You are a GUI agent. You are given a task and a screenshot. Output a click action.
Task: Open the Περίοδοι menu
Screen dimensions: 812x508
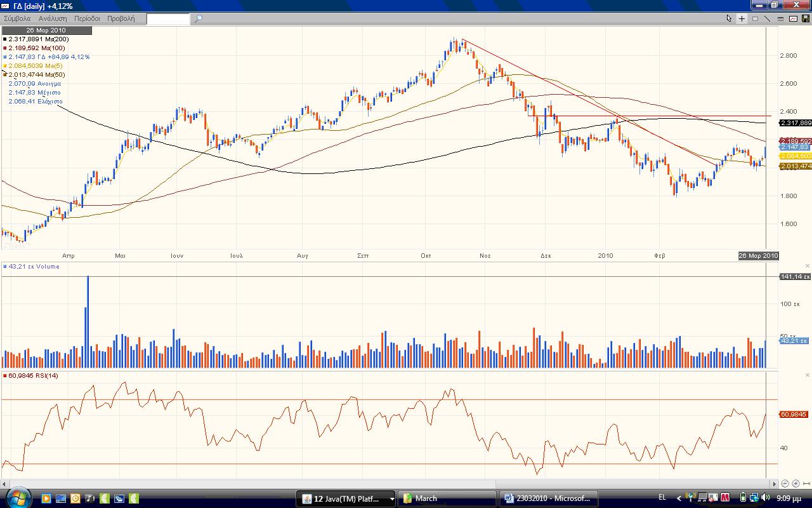88,19
